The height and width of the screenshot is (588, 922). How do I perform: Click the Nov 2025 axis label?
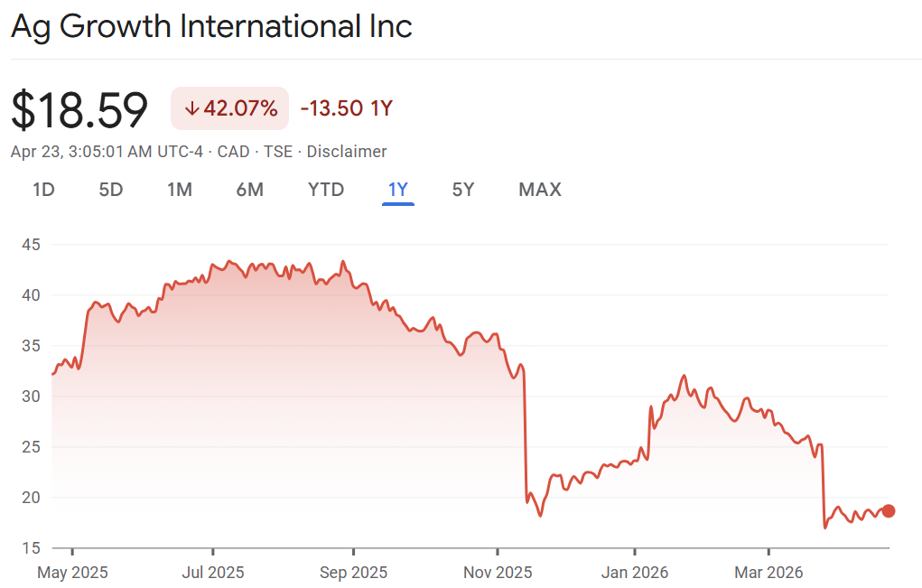[497, 573]
